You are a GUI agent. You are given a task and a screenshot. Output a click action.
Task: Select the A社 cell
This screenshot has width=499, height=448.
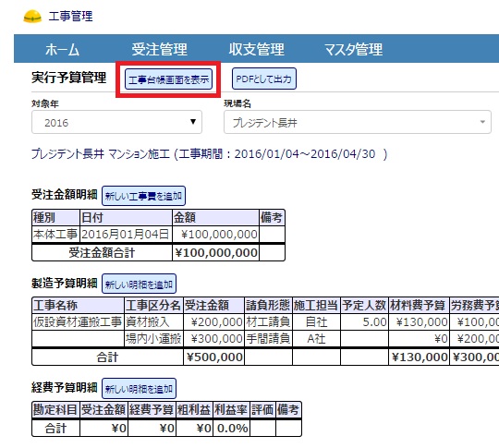point(316,339)
